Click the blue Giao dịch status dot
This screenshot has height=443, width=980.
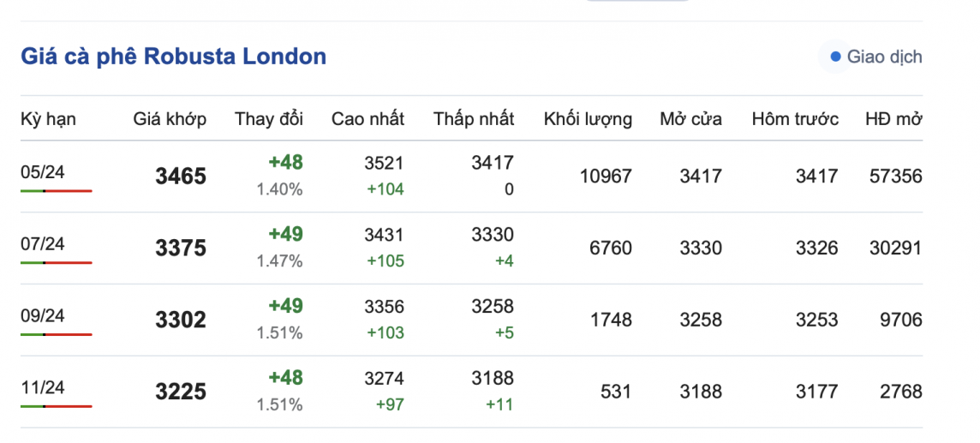835,57
